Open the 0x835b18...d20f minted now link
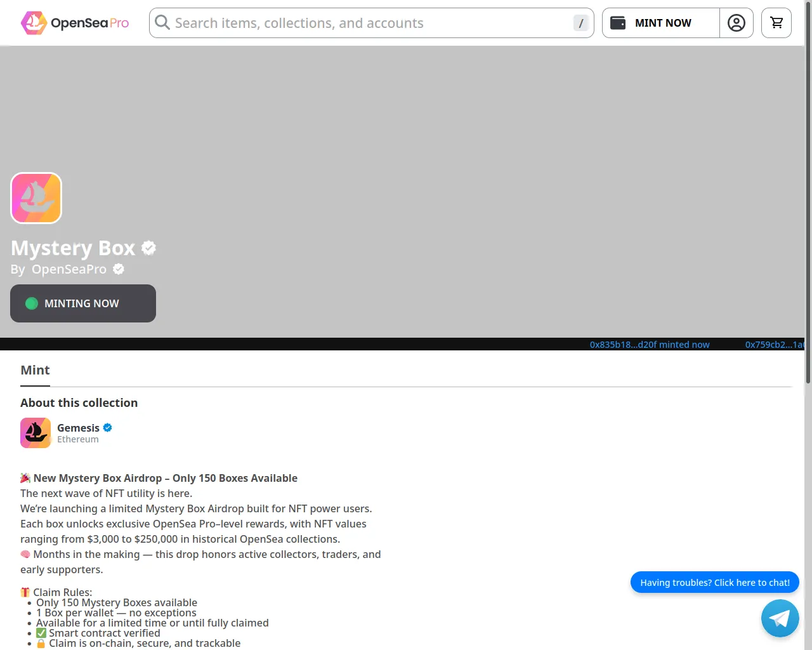Image resolution: width=812 pixels, height=650 pixels. 650,345
